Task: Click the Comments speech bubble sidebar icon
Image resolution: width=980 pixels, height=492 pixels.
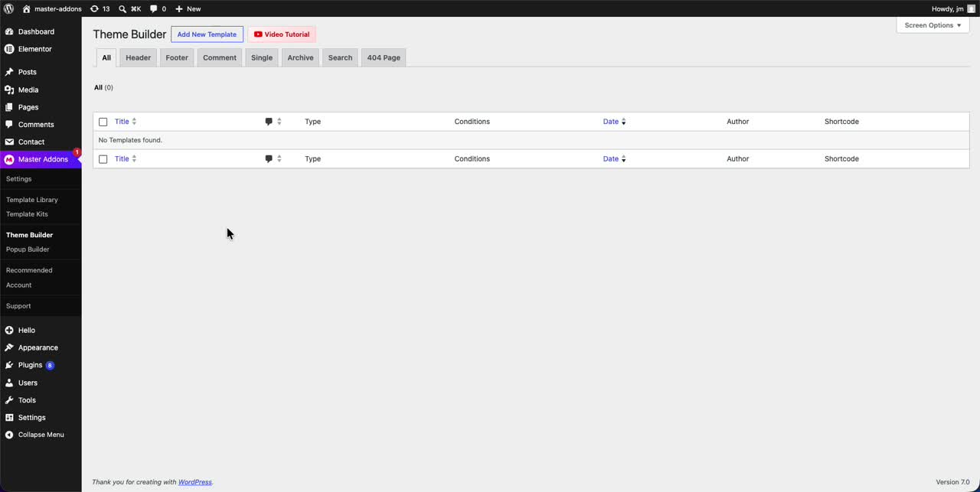Action: [9, 124]
